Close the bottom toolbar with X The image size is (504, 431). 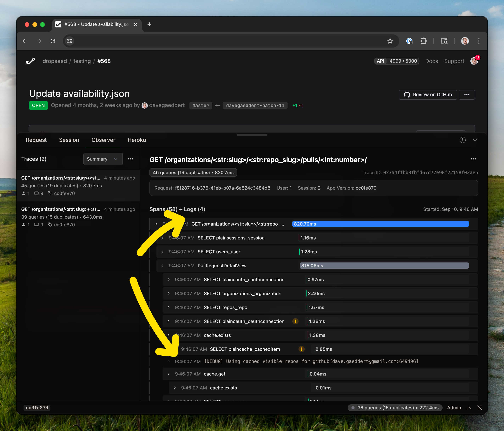pyautogui.click(x=479, y=408)
